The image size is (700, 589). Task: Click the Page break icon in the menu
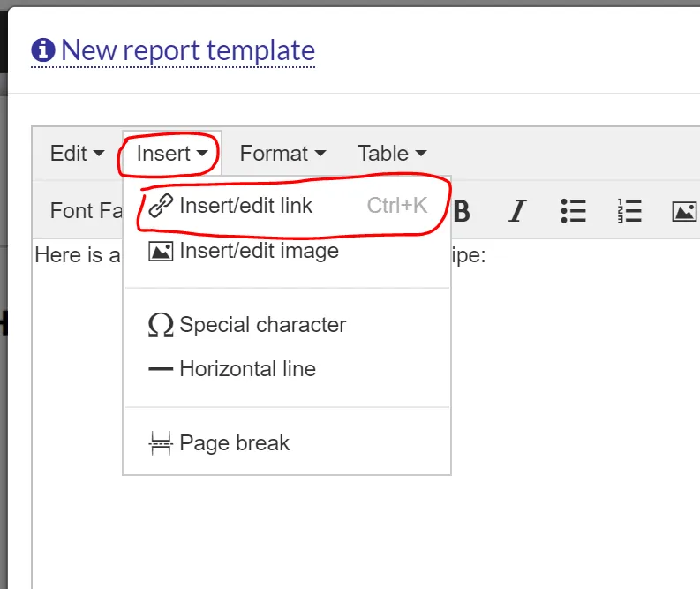(x=160, y=443)
